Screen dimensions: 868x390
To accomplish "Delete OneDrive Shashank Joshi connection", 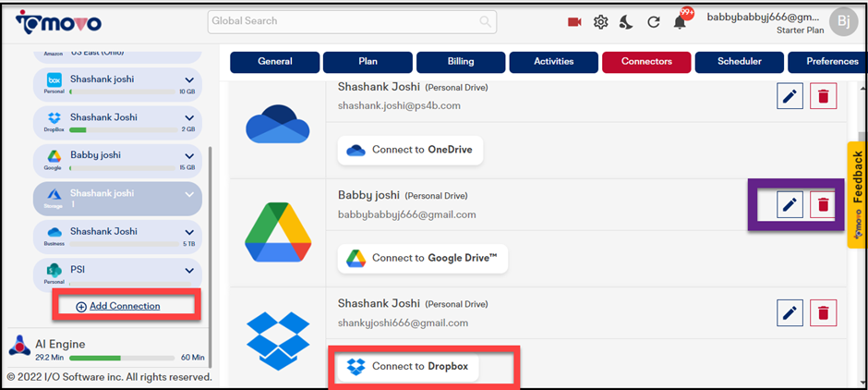I will [823, 96].
